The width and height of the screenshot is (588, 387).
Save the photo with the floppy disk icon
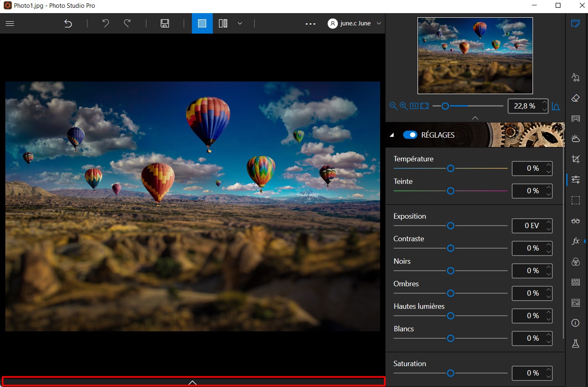click(165, 23)
